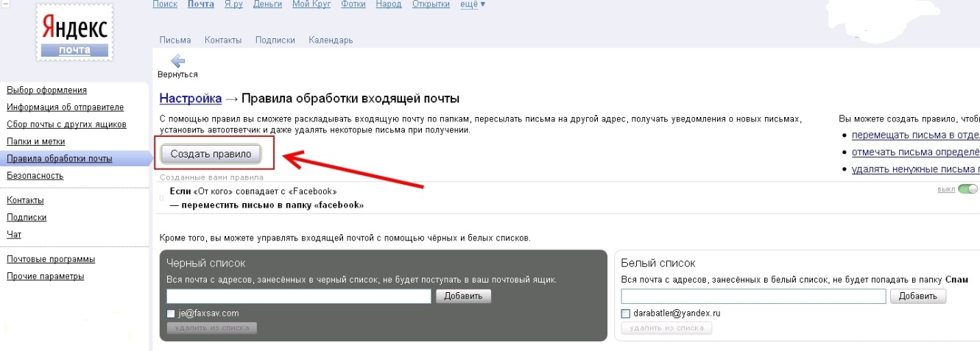Click the back arrow icon above Вернуться
This screenshot has width=980, height=351.
click(x=177, y=62)
